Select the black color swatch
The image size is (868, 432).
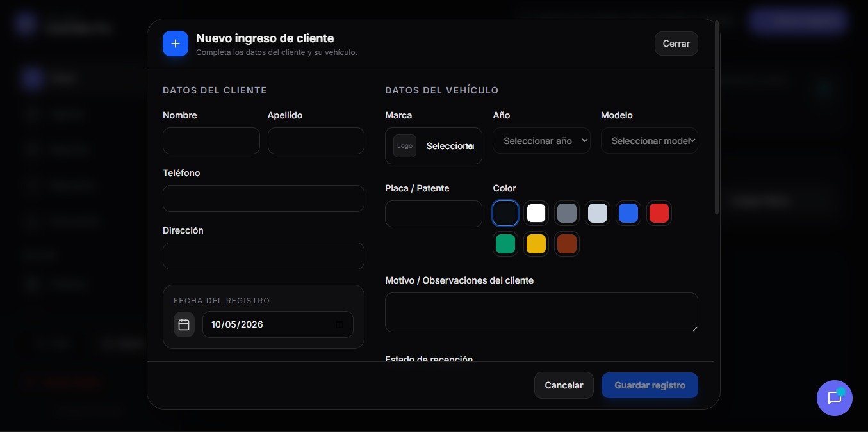pos(505,213)
